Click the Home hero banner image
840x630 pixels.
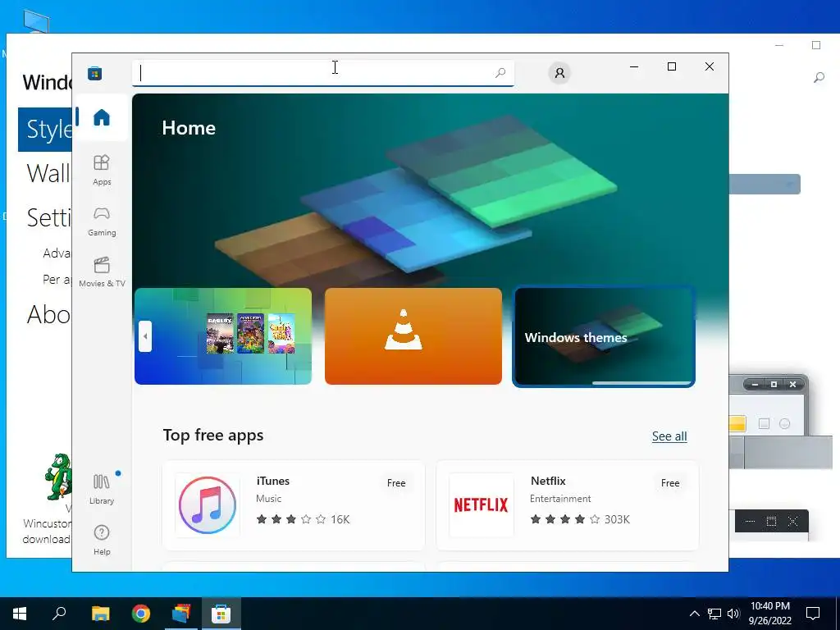click(x=430, y=190)
